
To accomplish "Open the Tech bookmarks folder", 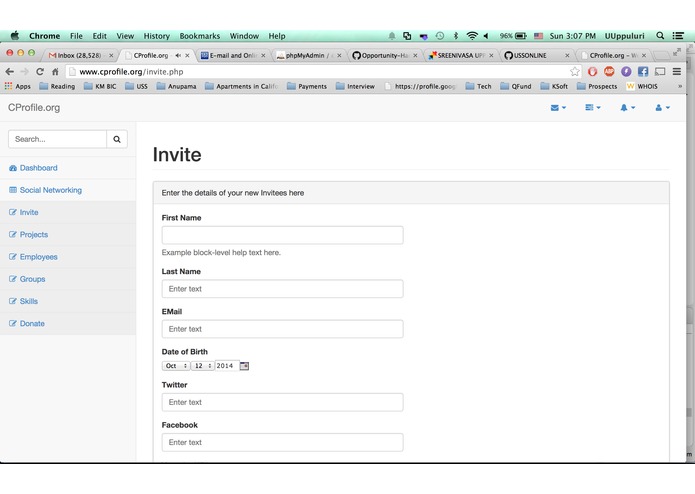I will point(479,86).
